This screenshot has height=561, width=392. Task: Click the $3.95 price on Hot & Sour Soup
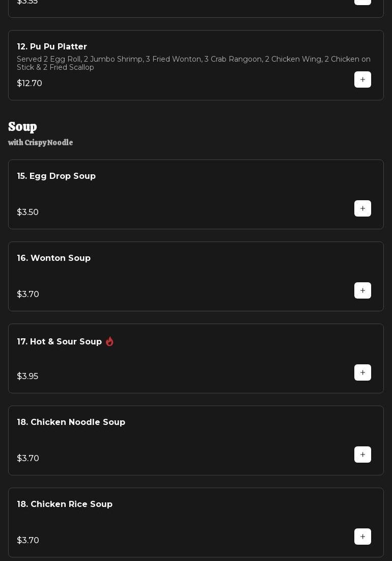point(27,377)
